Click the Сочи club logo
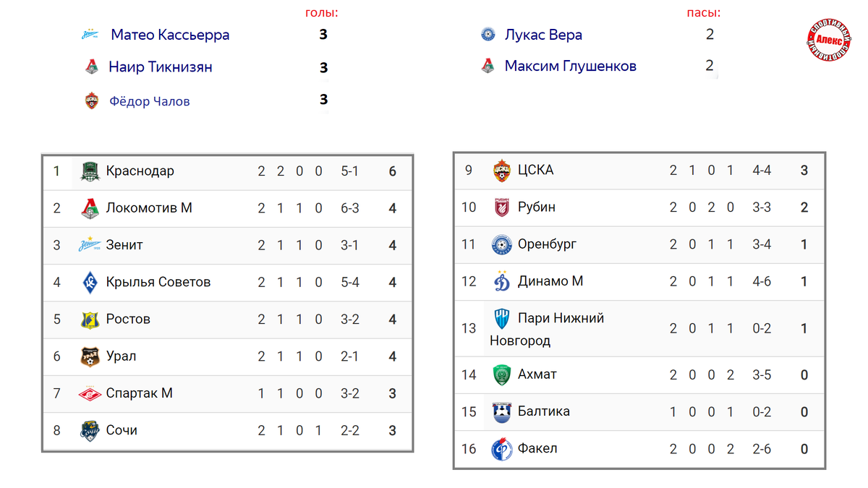The width and height of the screenshot is (868, 488). pyautogui.click(x=90, y=431)
